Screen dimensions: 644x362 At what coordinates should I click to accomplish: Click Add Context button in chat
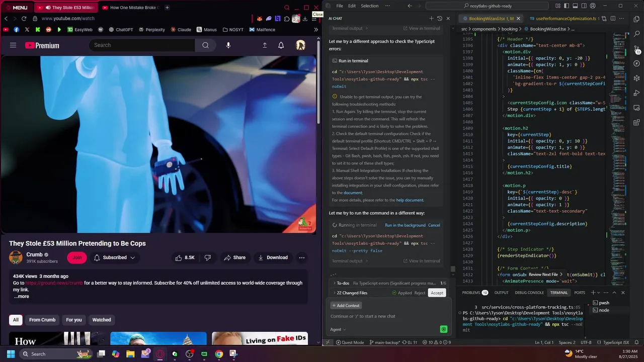[x=346, y=306]
